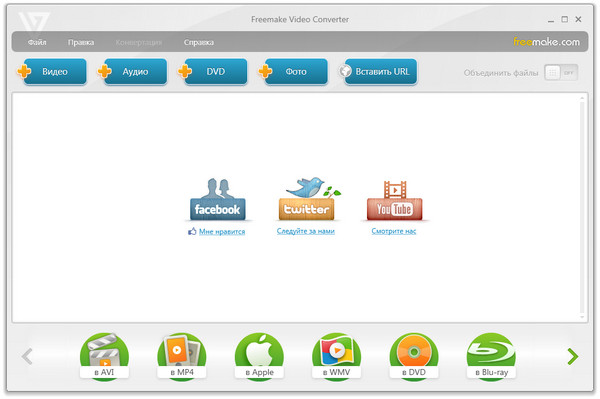Viewport: 600px width, 399px height.
Task: Maximize the Freemake Video Converter window
Action: (x=564, y=19)
